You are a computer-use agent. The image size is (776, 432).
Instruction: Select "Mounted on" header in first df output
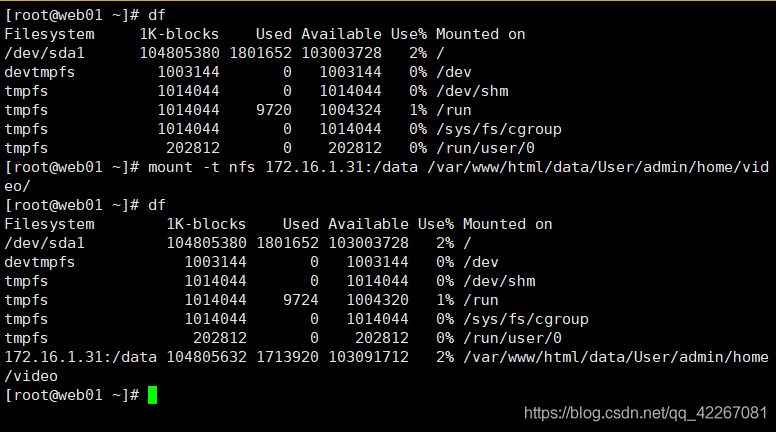tap(481, 34)
